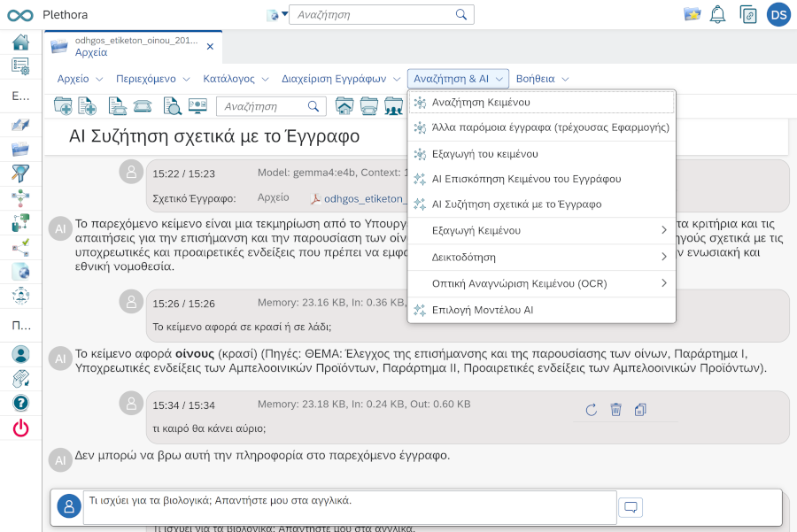Click the globe document sidebar icon
Screen dimensions: 797x532
20,272
